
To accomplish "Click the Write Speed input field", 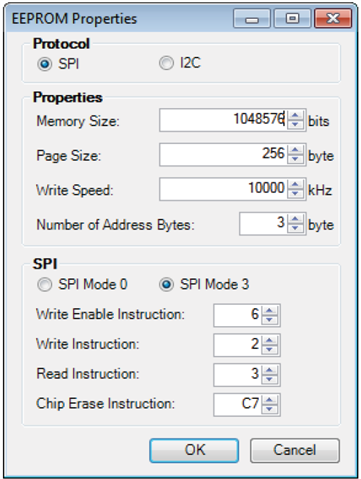I will 223,189.
